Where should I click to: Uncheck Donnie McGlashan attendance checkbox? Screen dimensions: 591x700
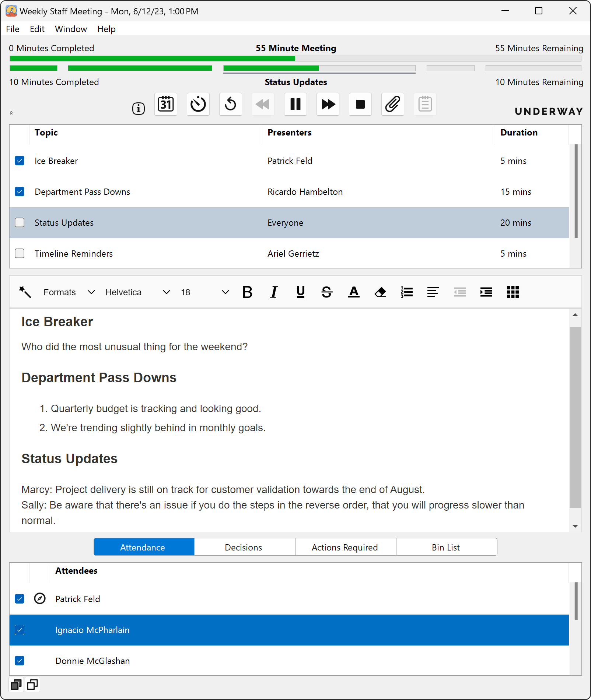click(x=20, y=661)
